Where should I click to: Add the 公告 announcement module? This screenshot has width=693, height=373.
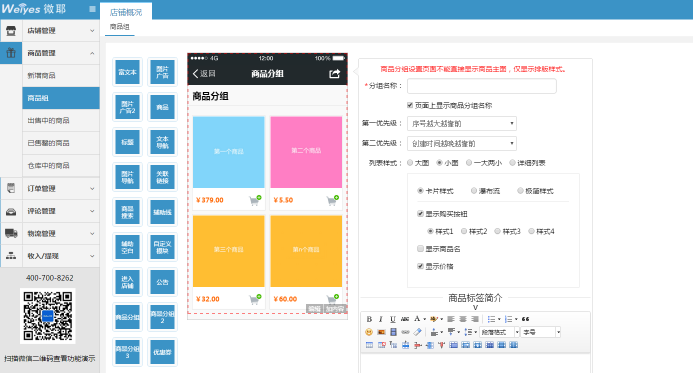pos(162,282)
